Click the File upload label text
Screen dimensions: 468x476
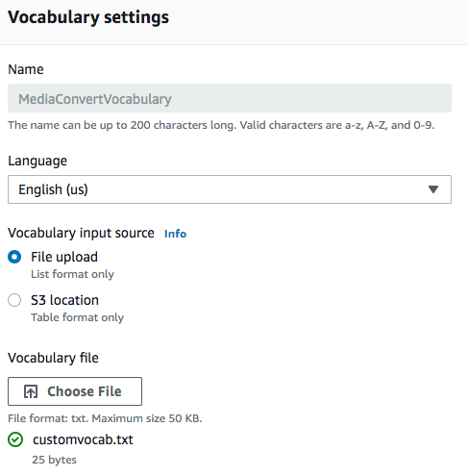(x=64, y=257)
